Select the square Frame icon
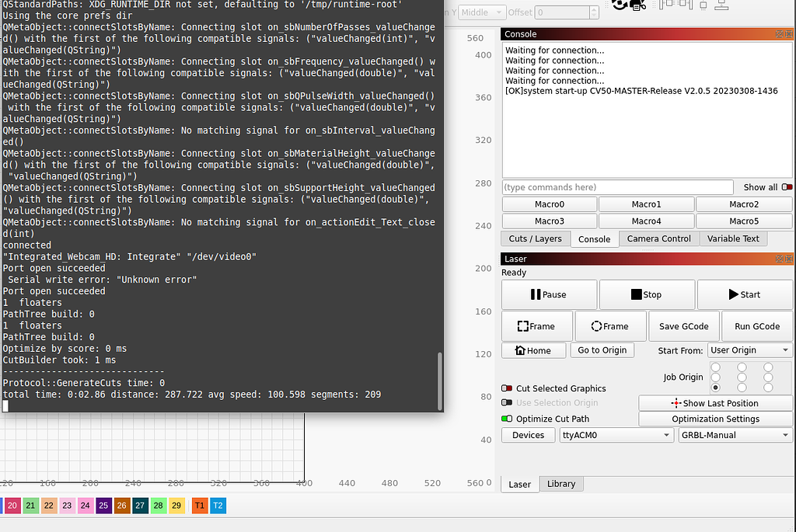The image size is (796, 532). tap(524, 325)
